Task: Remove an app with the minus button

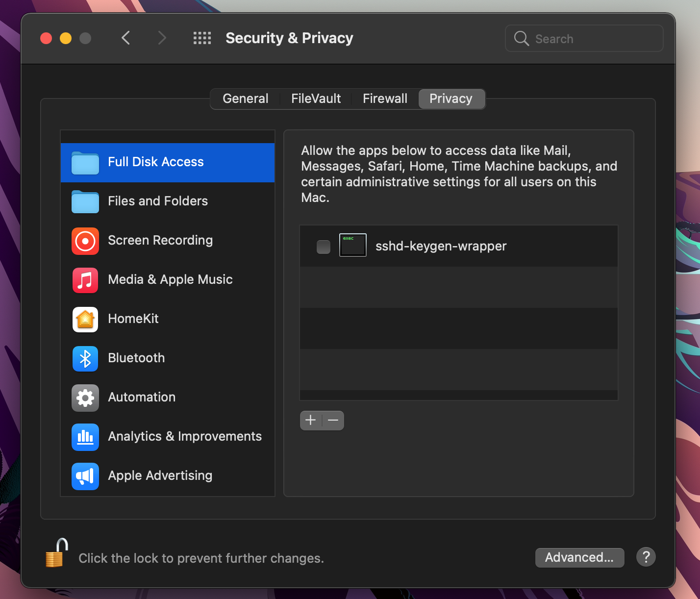Action: point(333,420)
